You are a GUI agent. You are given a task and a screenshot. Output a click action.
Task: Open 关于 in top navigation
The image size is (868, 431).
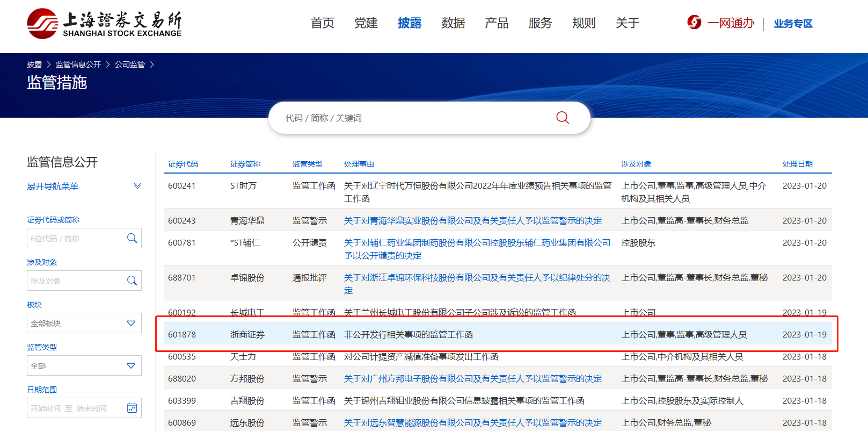[628, 23]
